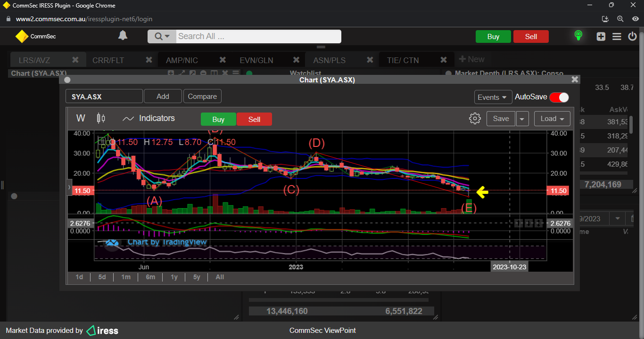Add a new workspace tab with + New
The width and height of the screenshot is (644, 339).
tap(471, 59)
